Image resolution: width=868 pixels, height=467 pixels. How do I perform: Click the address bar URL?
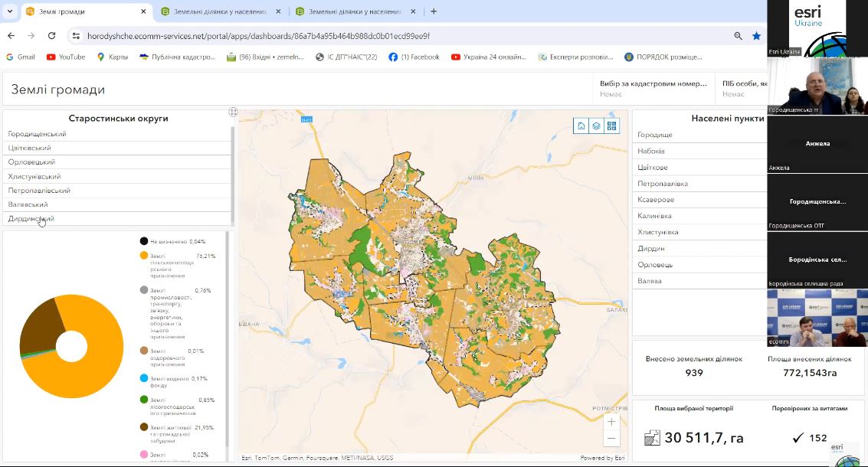pos(258,36)
